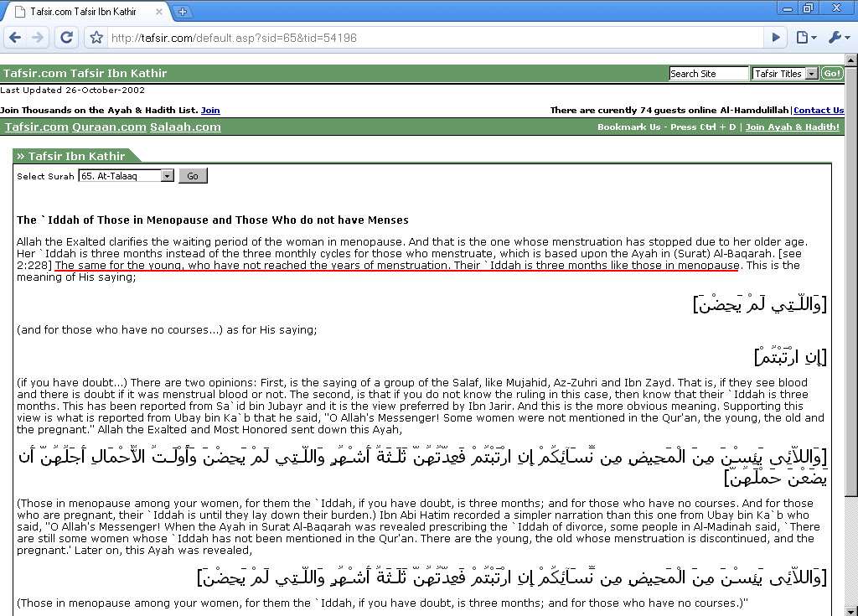858x616 pixels.
Task: Visit the Quraan.com link
Action: pyautogui.click(x=110, y=127)
